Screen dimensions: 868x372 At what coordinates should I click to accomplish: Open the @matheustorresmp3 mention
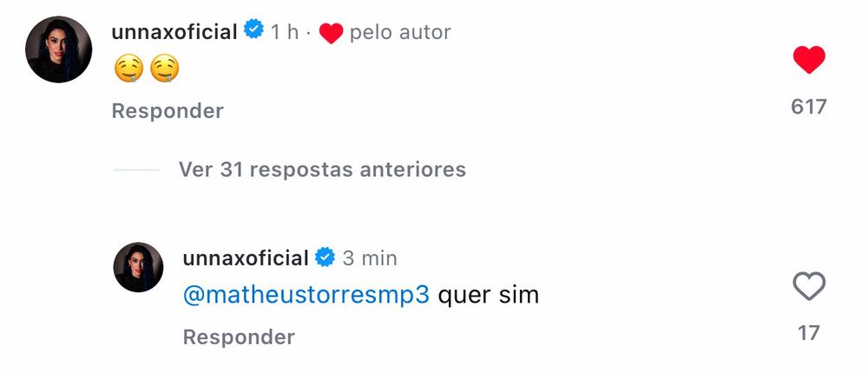pos(306,295)
